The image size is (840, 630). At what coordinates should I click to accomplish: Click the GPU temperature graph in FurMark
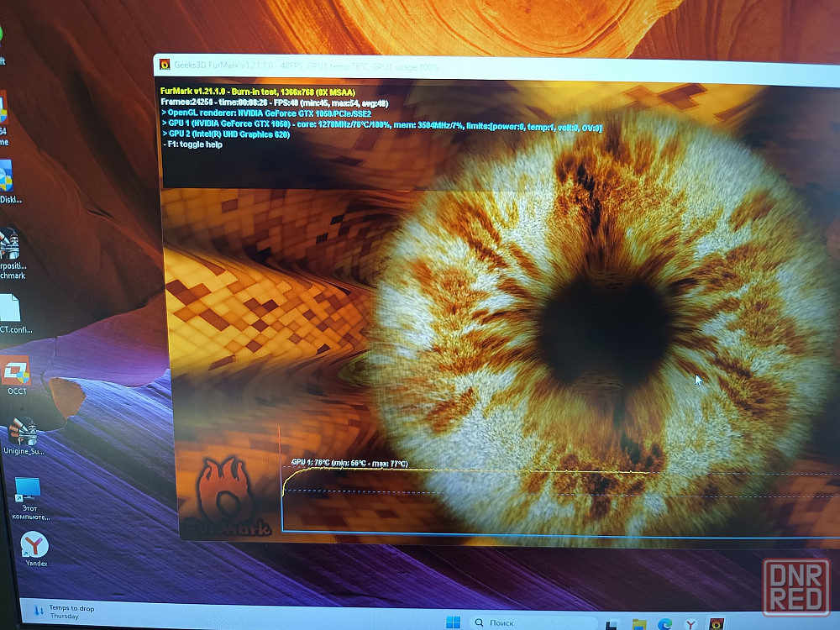[504, 500]
